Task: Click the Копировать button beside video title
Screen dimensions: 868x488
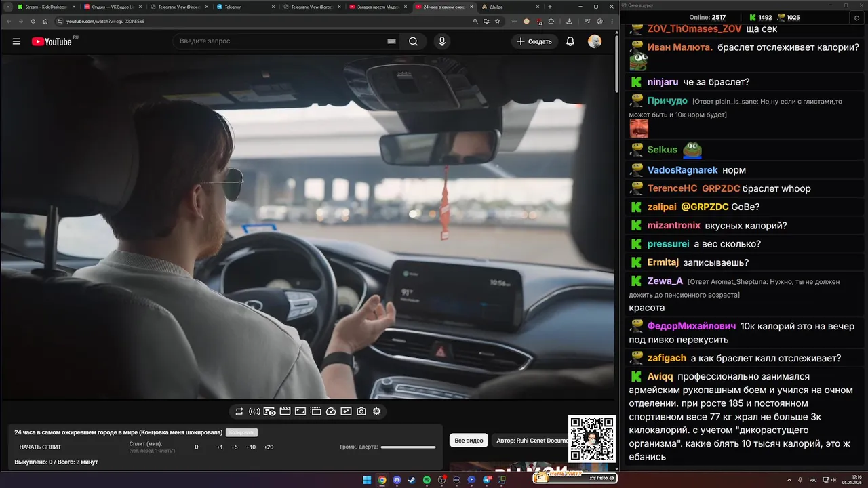Action: click(x=241, y=432)
